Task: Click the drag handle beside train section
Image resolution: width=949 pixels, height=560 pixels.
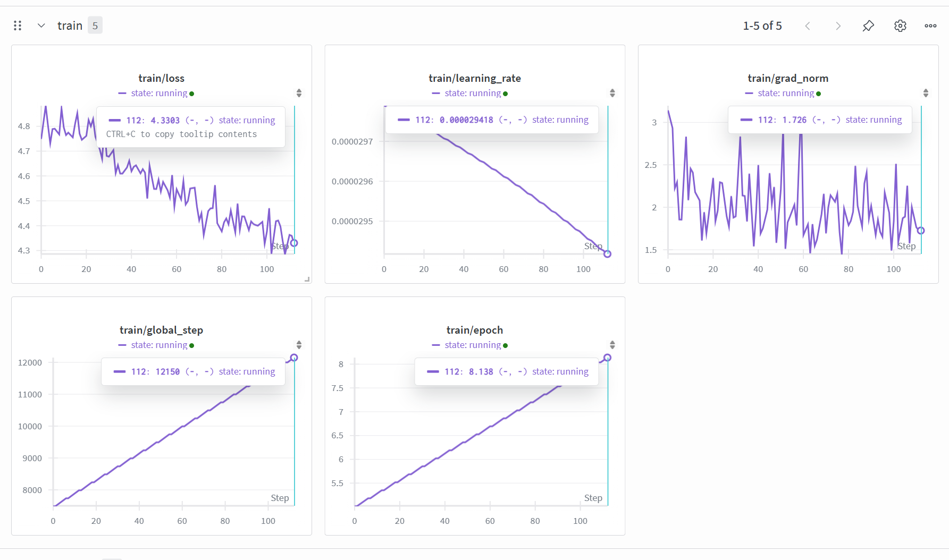Action: pos(18,26)
